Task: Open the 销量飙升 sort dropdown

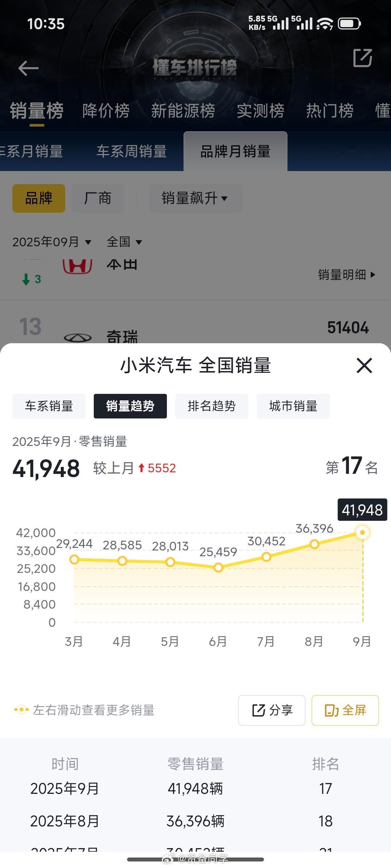Action: tap(195, 198)
